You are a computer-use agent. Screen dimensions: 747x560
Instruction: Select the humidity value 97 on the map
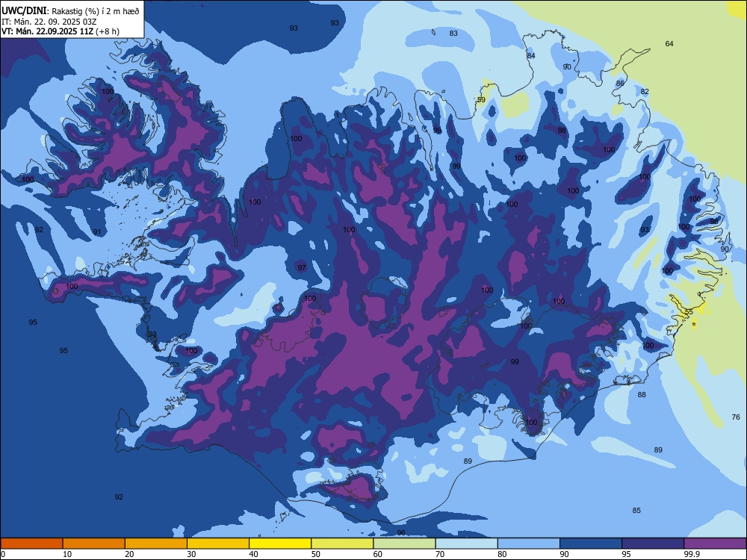click(x=302, y=267)
